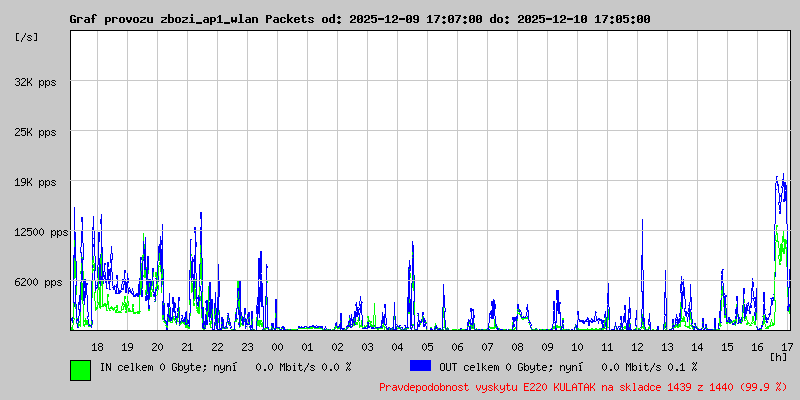Select the '25K pps' y-axis label
Screen dimensions: 800x400
tap(36, 133)
